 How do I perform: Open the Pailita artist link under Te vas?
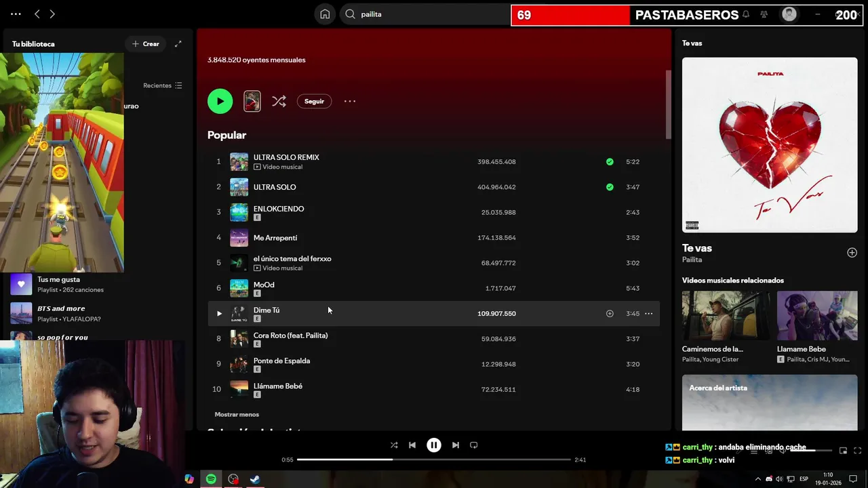pyautogui.click(x=692, y=260)
